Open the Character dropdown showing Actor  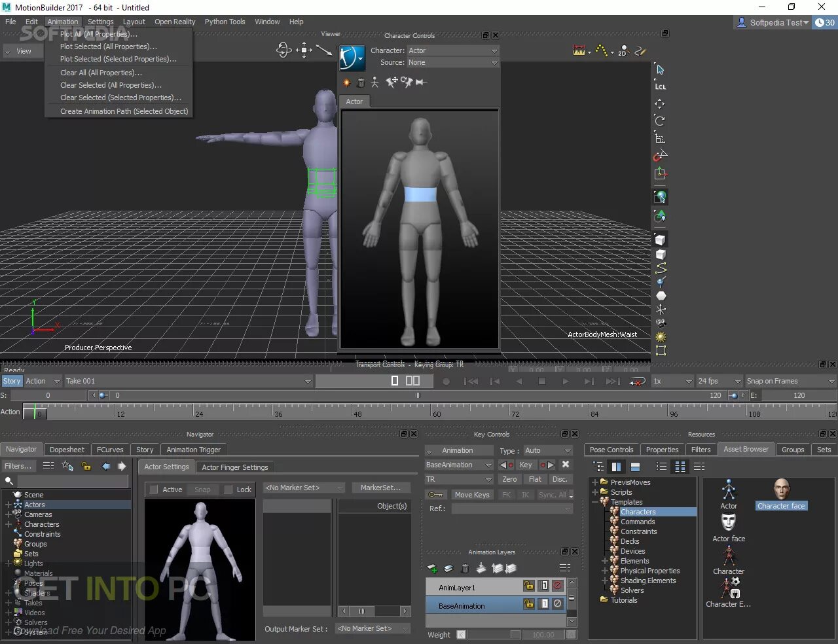coord(453,50)
